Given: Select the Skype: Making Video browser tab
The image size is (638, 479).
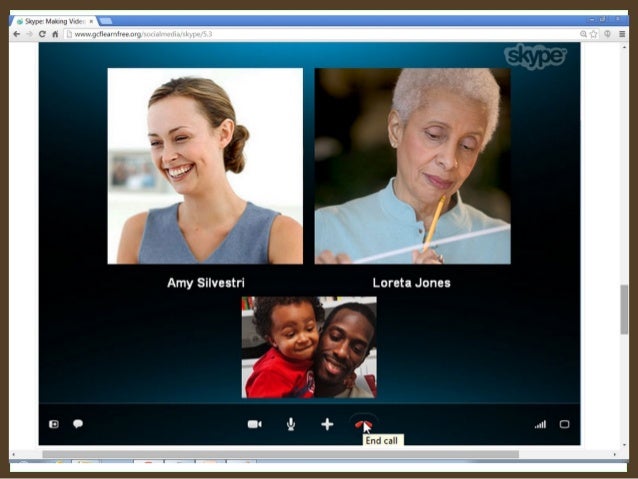Looking at the screenshot, I should pos(55,21).
